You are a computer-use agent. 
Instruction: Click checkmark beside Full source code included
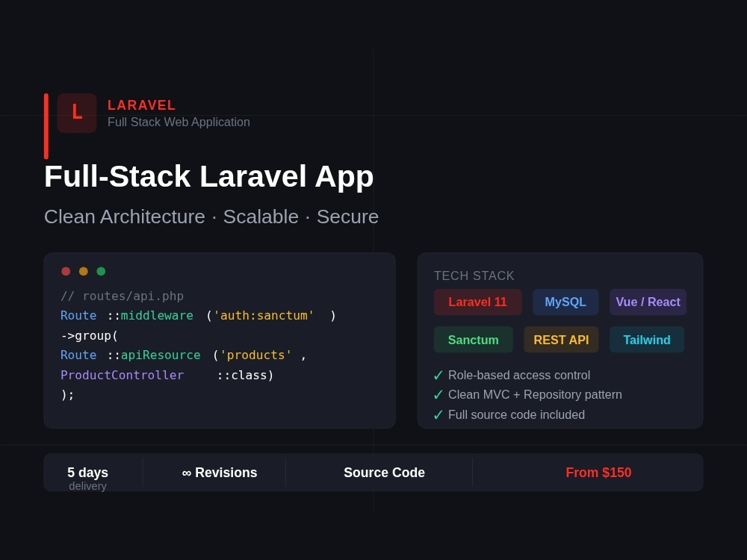point(438,415)
